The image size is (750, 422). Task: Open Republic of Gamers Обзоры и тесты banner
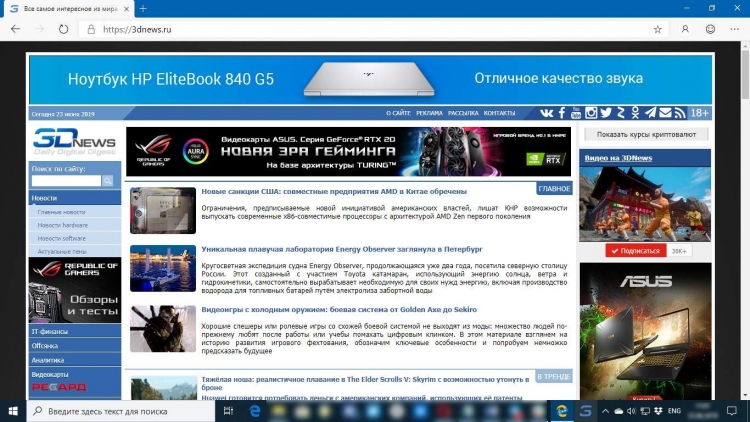point(75,290)
